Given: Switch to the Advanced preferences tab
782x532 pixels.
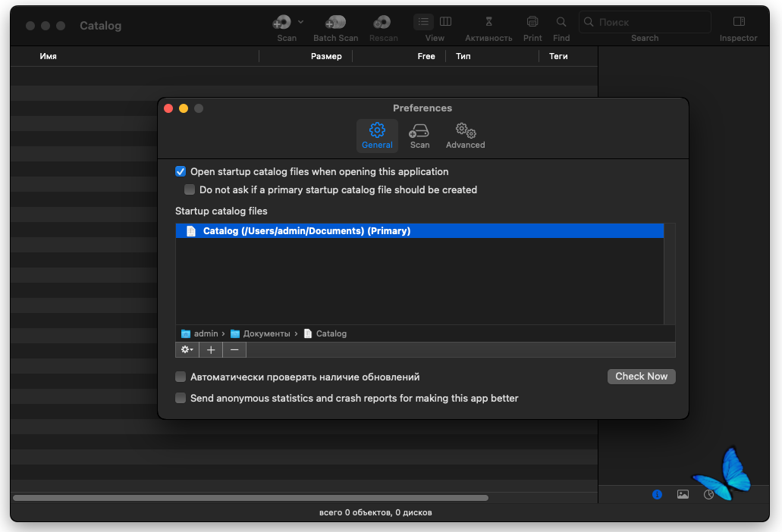Looking at the screenshot, I should coord(464,136).
